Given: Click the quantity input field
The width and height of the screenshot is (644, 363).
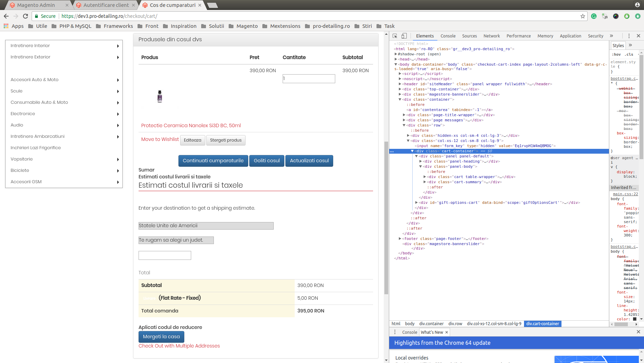Looking at the screenshot, I should point(309,79).
